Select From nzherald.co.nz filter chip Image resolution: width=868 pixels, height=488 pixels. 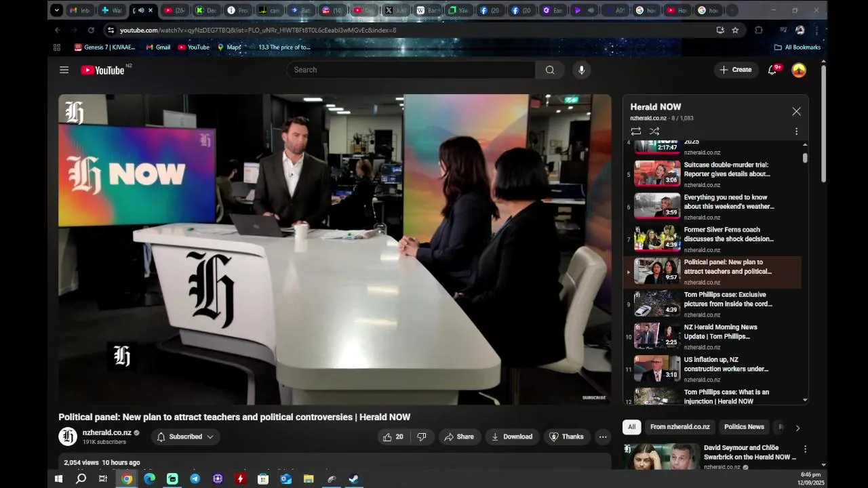point(679,427)
